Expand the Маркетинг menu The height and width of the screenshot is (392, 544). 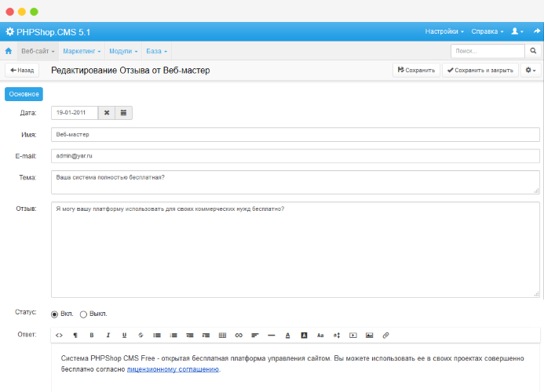pyautogui.click(x=82, y=51)
